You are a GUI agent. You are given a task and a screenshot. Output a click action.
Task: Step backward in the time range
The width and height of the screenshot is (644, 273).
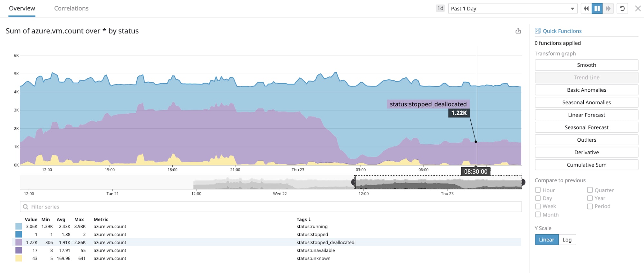click(x=586, y=9)
